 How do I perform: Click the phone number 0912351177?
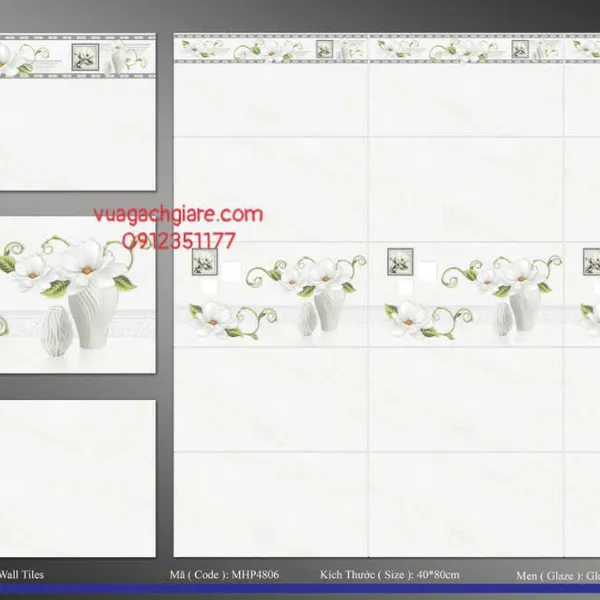[179, 241]
